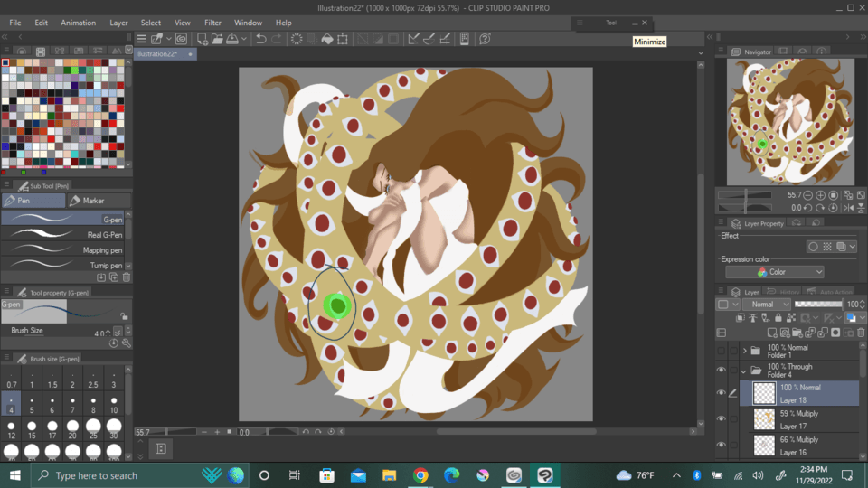
Task: Select the Marker sub tool group
Action: [99, 201]
